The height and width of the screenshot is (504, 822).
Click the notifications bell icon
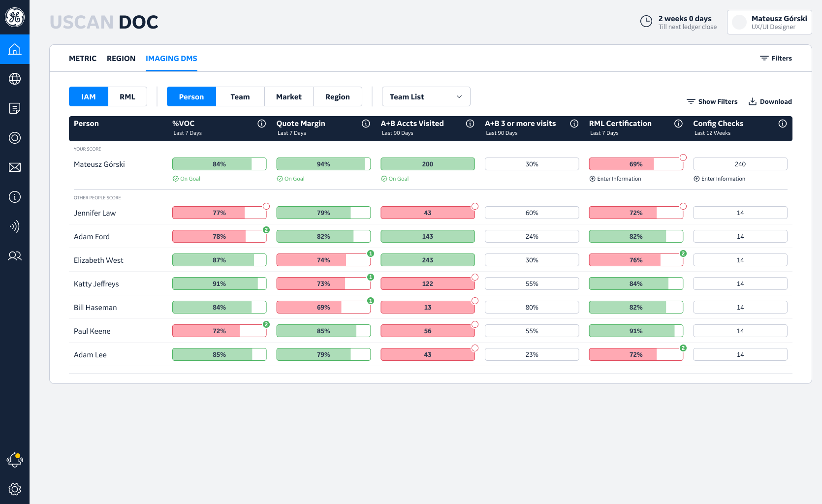15,460
